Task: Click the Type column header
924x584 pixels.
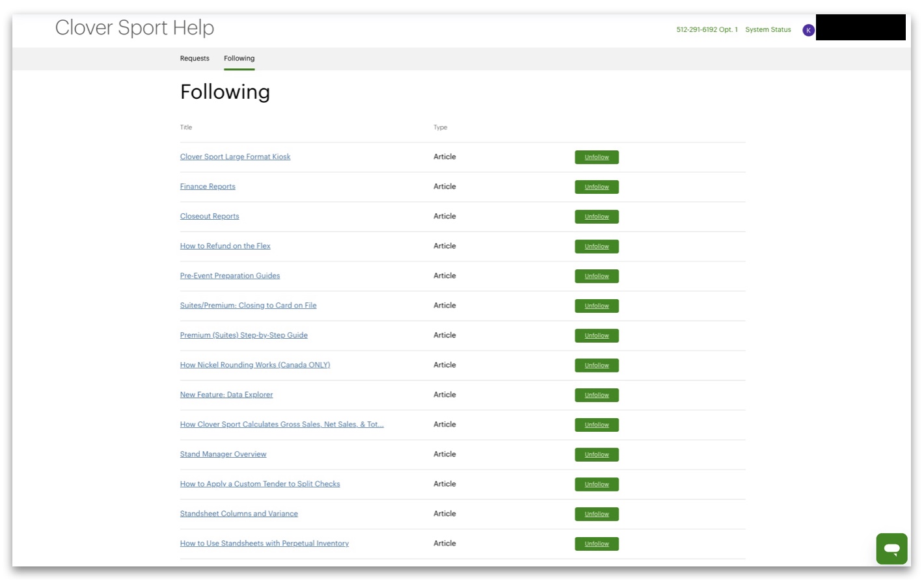Action: coord(441,127)
